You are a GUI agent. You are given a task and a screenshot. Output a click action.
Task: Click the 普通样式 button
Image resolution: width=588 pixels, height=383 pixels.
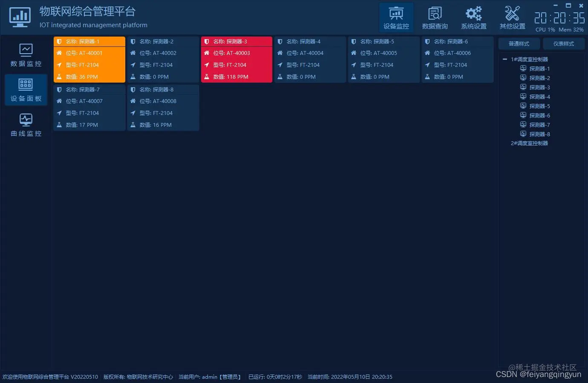519,44
